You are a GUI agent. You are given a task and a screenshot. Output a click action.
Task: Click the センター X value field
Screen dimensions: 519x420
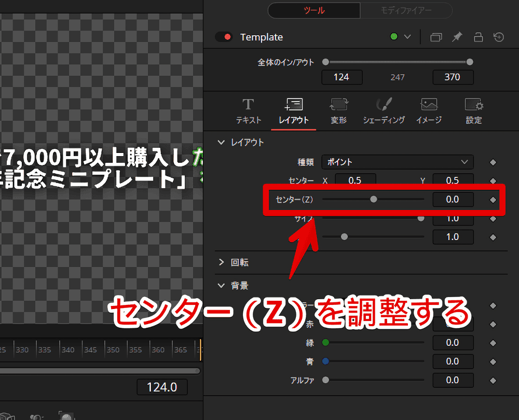click(x=355, y=180)
